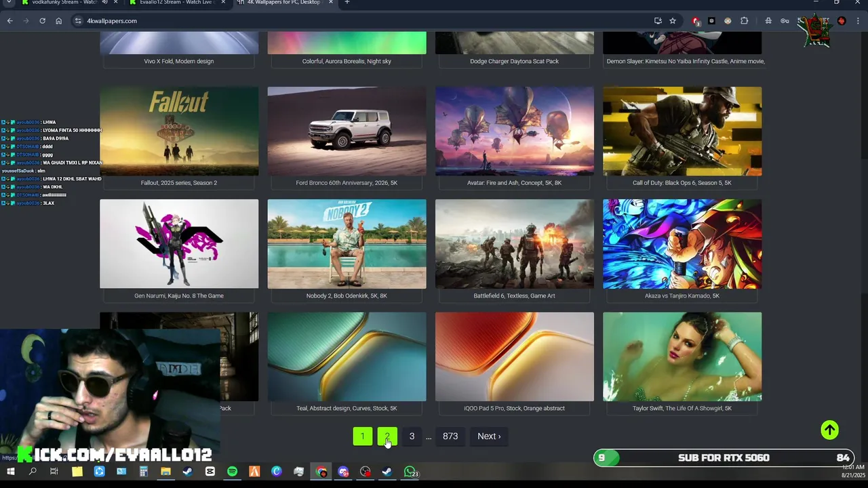
Task: Open Spotify from the taskbar
Action: (x=233, y=472)
